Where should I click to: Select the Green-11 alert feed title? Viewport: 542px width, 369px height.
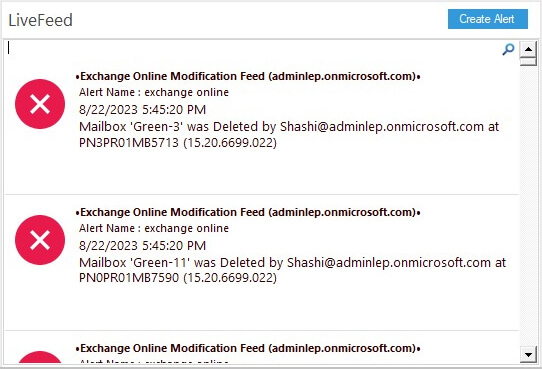[248, 212]
